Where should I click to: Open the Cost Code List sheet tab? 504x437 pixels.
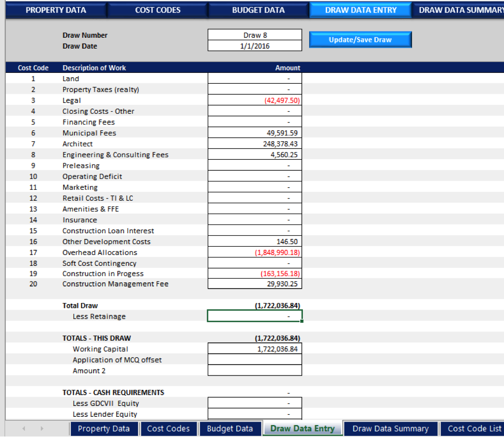tap(473, 428)
